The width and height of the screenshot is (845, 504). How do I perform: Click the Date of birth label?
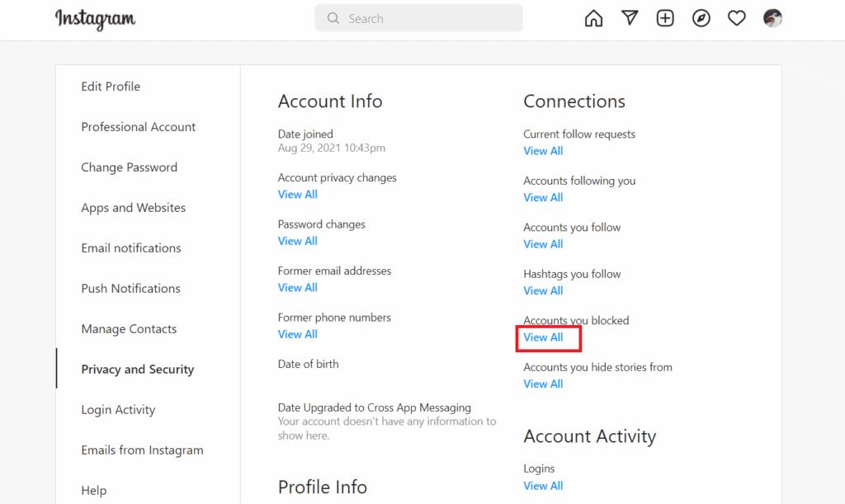(x=309, y=364)
